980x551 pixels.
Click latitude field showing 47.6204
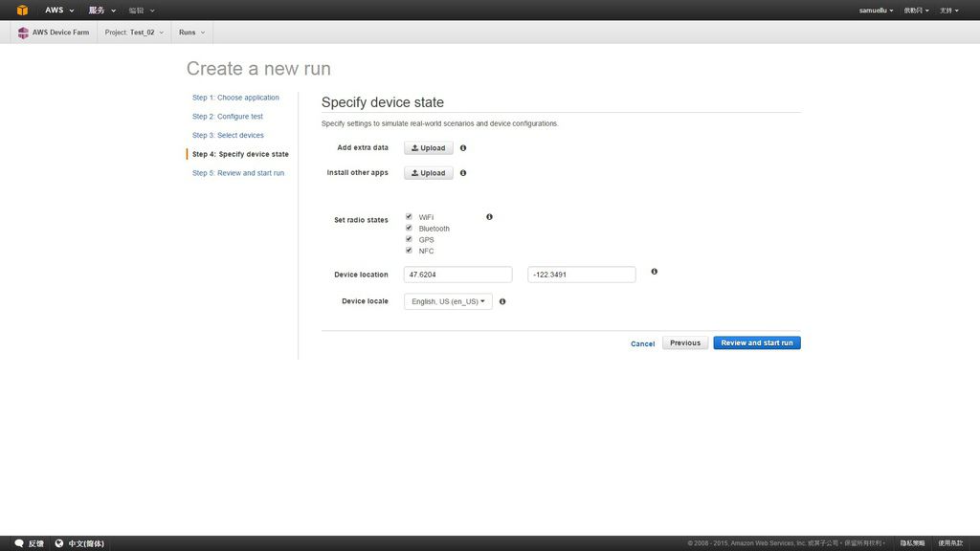coord(458,275)
